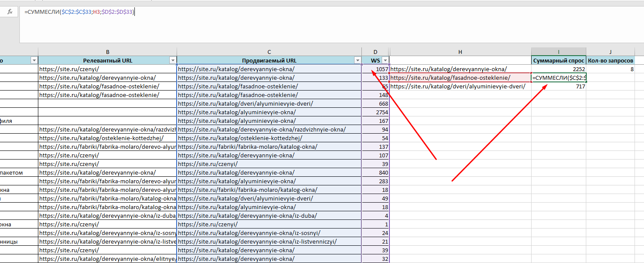Viewport: 644px width, 263px height.
Task: Select the WS cell with value 2754
Action: [375, 112]
